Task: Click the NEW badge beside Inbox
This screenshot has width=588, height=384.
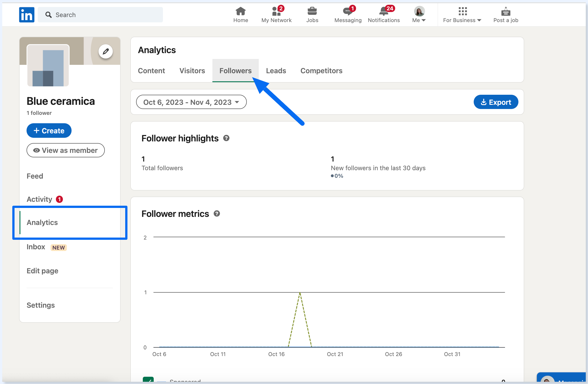Action: (59, 248)
